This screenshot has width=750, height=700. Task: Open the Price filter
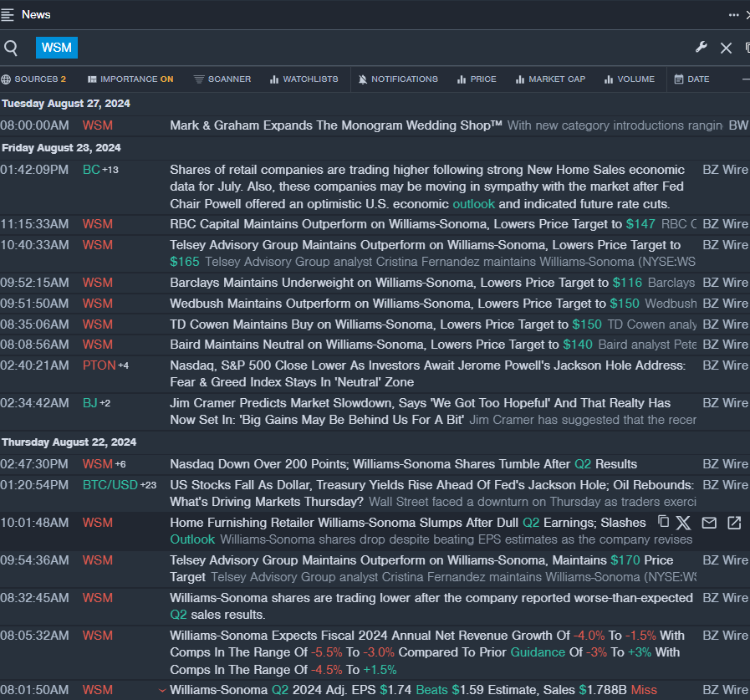477,79
